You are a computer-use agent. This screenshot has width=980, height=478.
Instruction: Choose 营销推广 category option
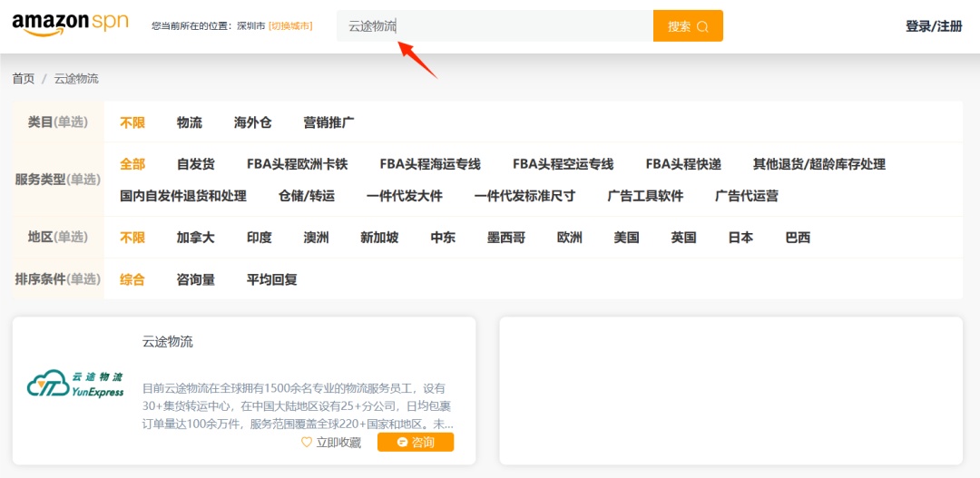[x=328, y=122]
